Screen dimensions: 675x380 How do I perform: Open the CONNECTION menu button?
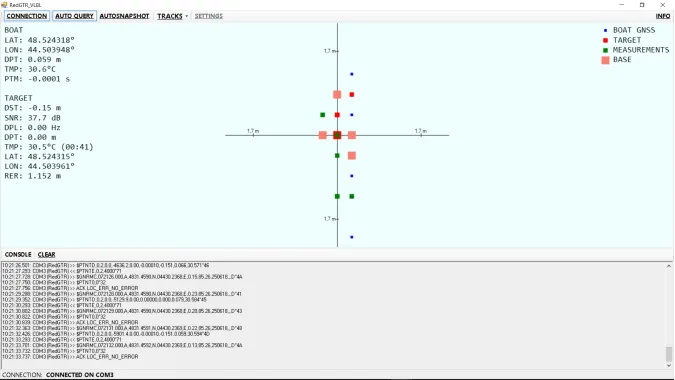[27, 16]
